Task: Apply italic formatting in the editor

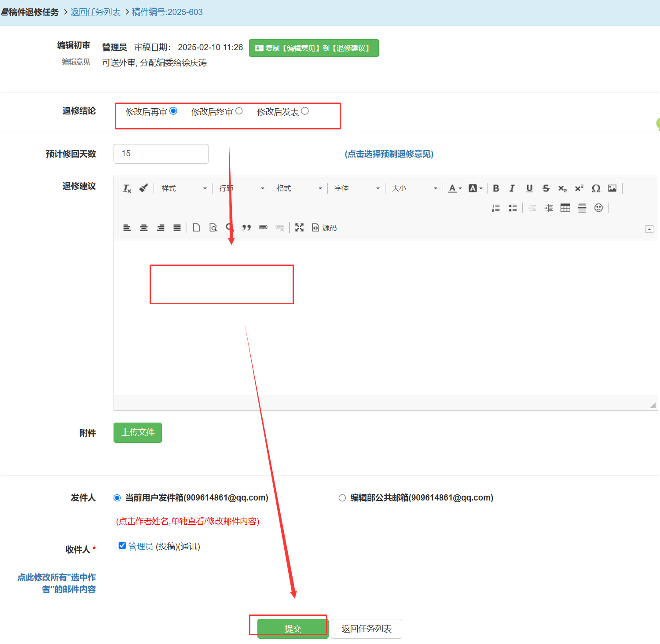Action: click(512, 188)
